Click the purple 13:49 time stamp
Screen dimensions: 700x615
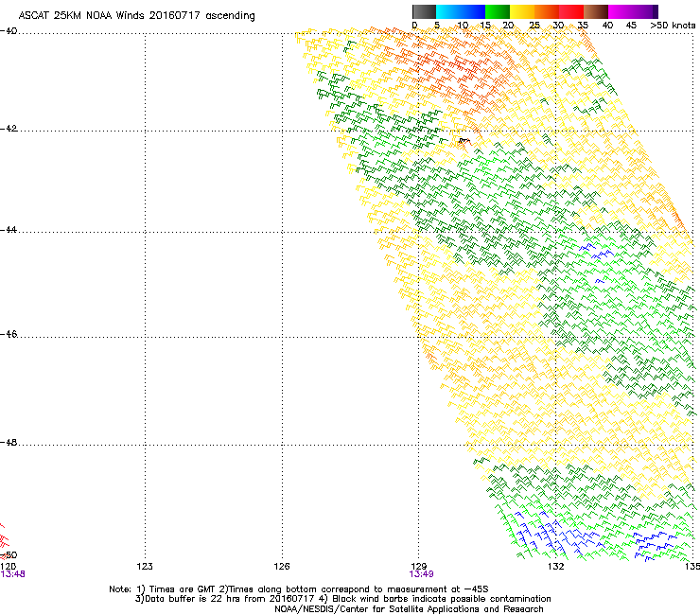pos(422,574)
